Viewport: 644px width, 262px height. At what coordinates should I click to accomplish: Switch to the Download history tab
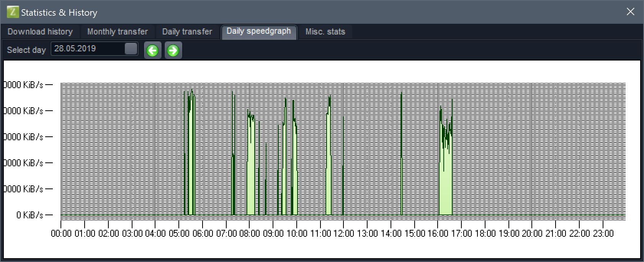click(40, 32)
